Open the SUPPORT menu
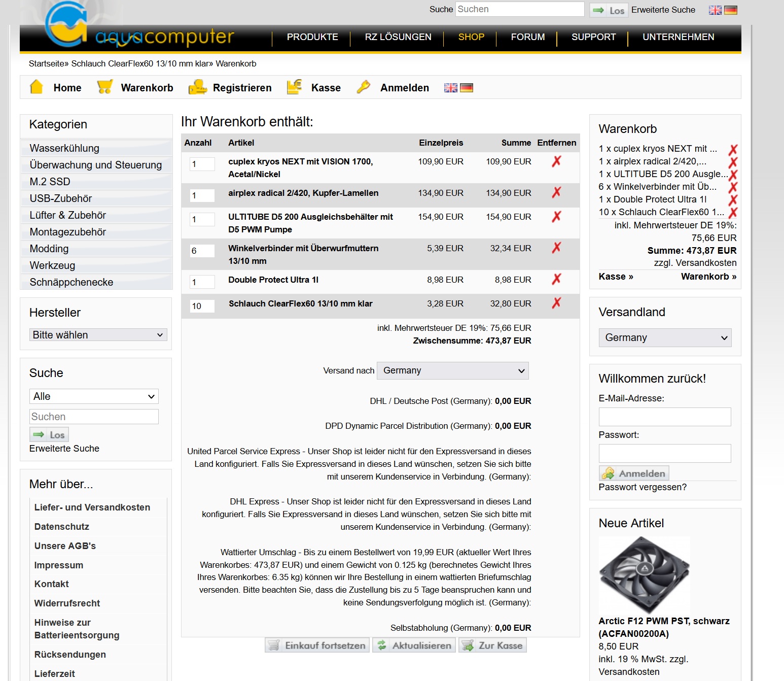Viewport: 784px width, 681px height. click(593, 37)
